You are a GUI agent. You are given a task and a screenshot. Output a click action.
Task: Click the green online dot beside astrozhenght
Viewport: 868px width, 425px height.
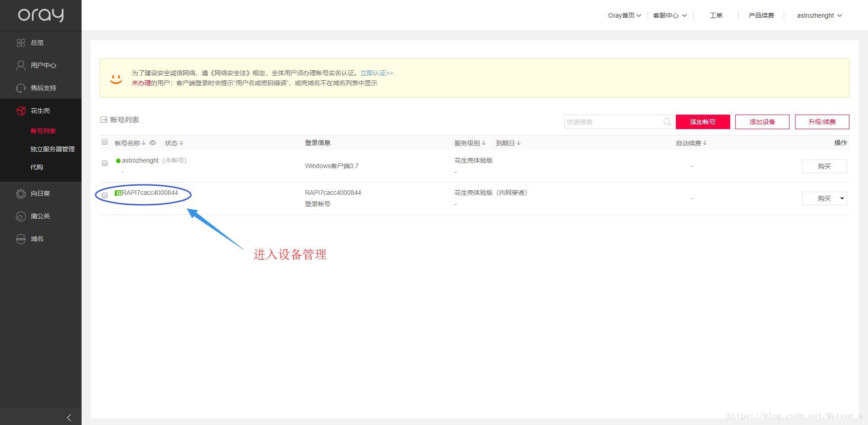tap(118, 161)
